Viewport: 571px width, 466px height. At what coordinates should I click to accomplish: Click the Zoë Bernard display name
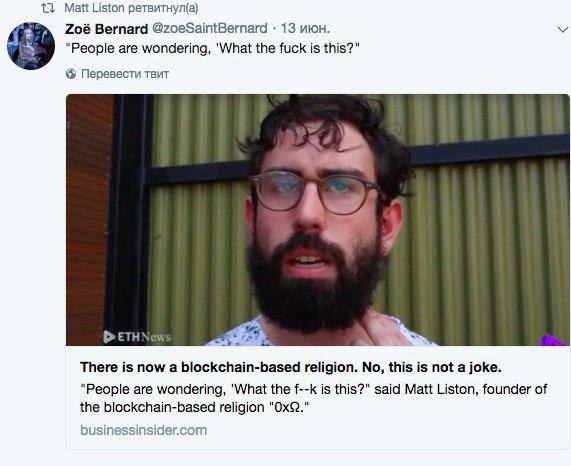point(106,29)
